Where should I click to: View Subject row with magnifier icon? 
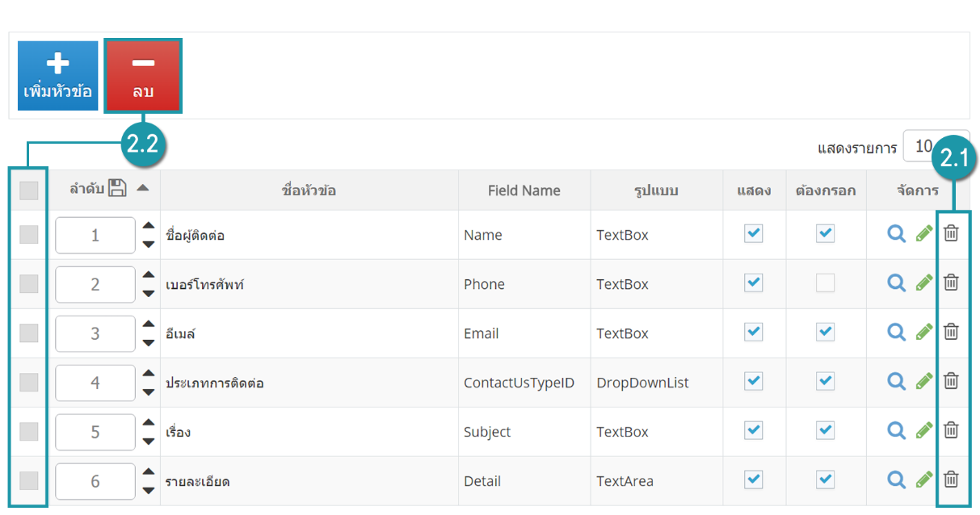(897, 430)
